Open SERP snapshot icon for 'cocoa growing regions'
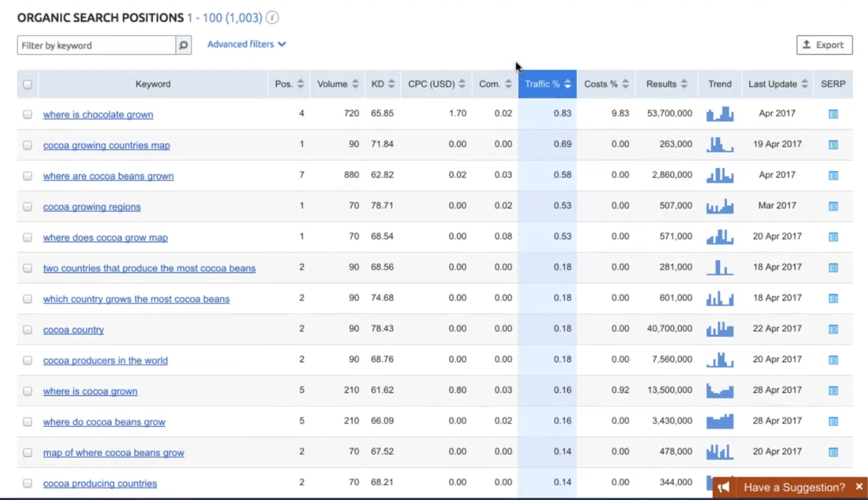 (x=833, y=206)
